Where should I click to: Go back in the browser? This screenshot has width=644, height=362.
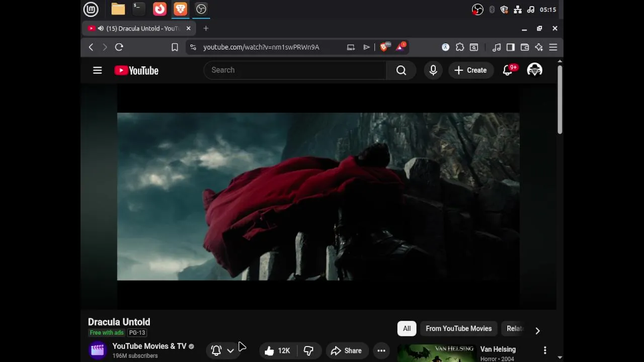[91, 47]
